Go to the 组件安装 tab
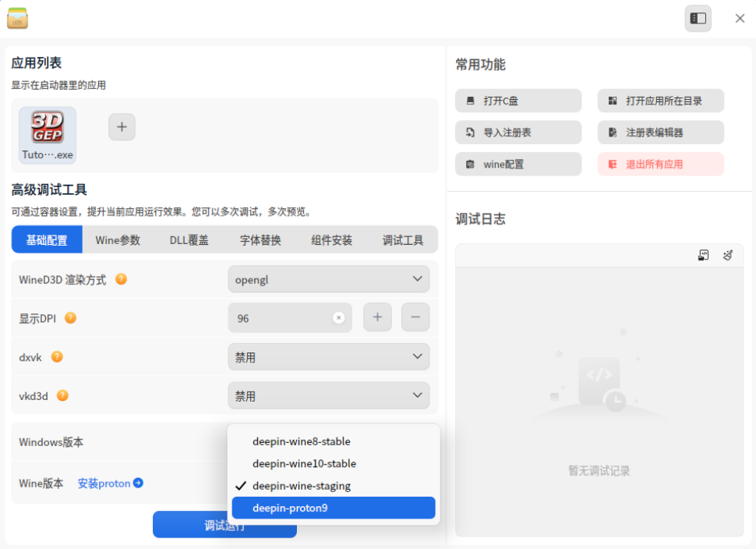The width and height of the screenshot is (756, 549). click(x=332, y=239)
